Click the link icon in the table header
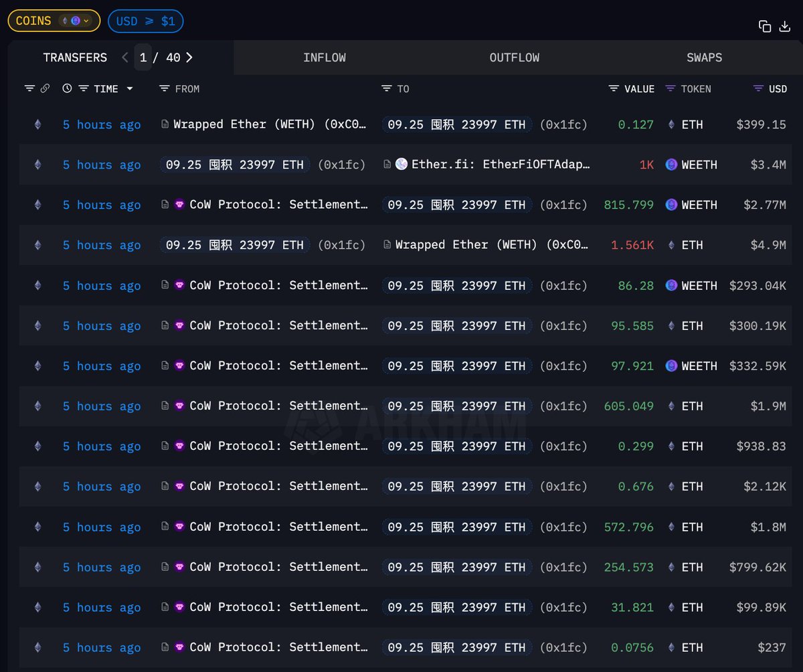The image size is (803, 672). click(x=45, y=88)
